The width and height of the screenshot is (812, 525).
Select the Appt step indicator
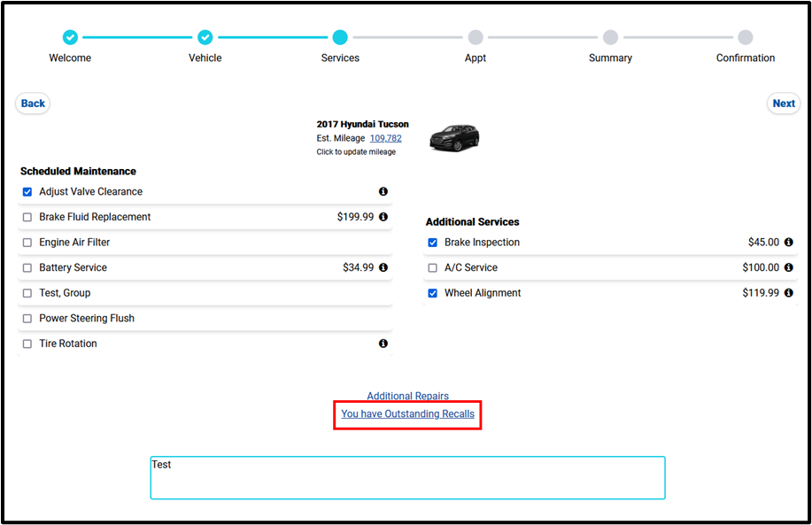pos(476,37)
